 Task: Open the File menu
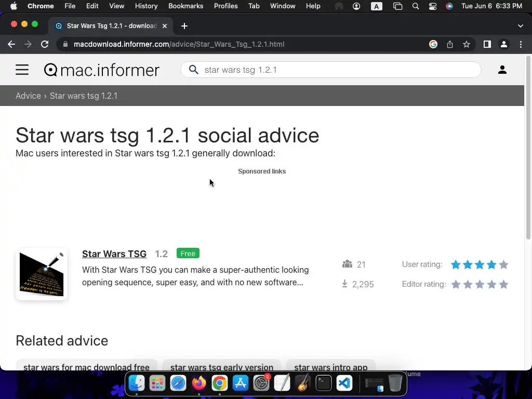click(70, 6)
